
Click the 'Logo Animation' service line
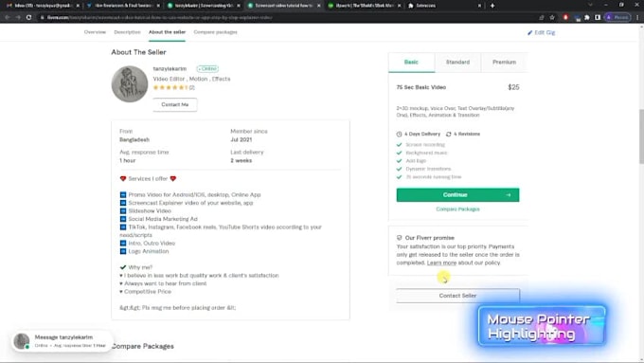click(x=149, y=251)
